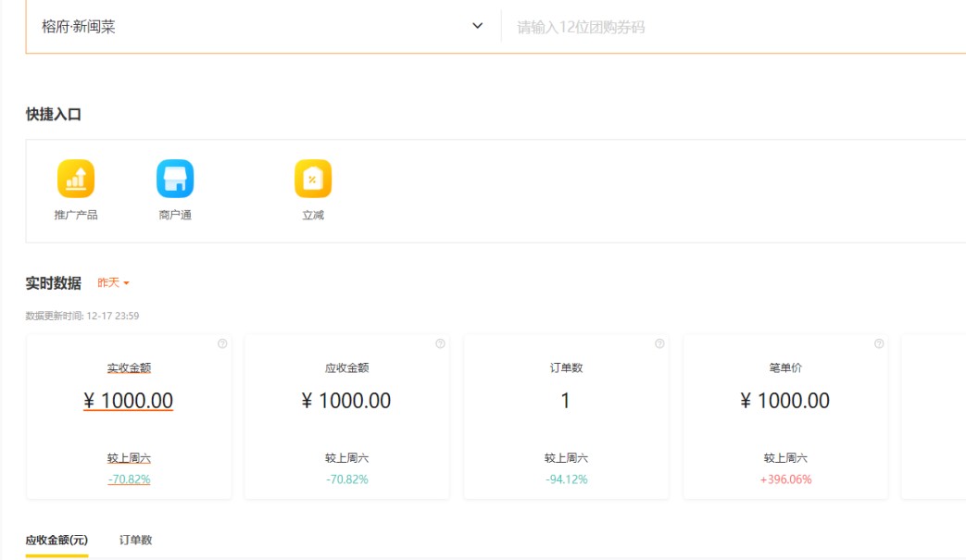
Task: Open the 推广产品 shortcut icon
Action: click(x=76, y=180)
